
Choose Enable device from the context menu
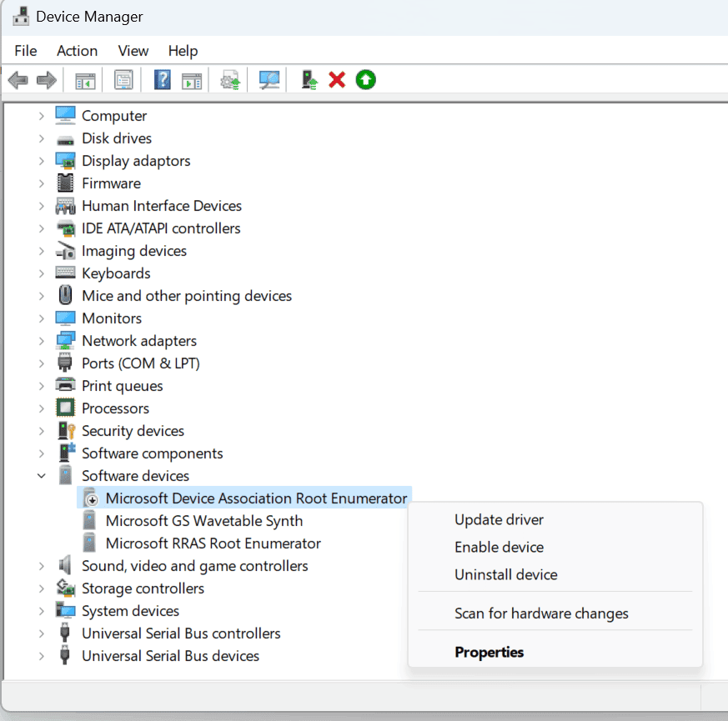click(499, 548)
